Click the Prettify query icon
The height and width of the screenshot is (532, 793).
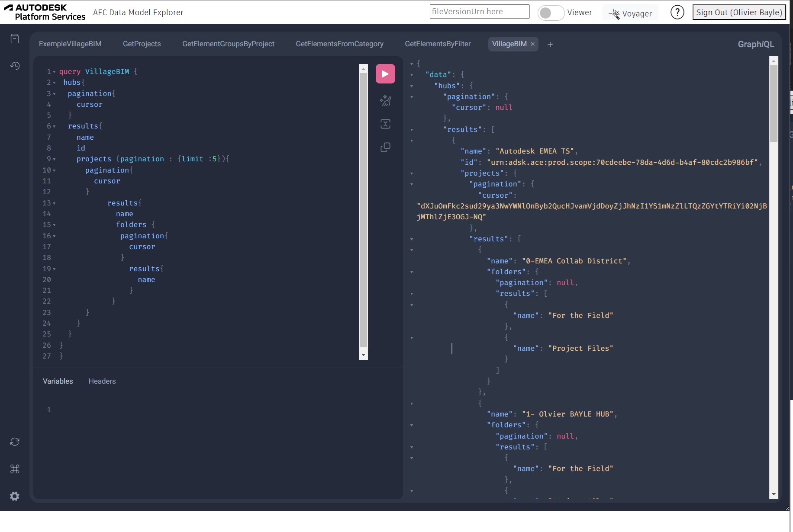pyautogui.click(x=385, y=101)
